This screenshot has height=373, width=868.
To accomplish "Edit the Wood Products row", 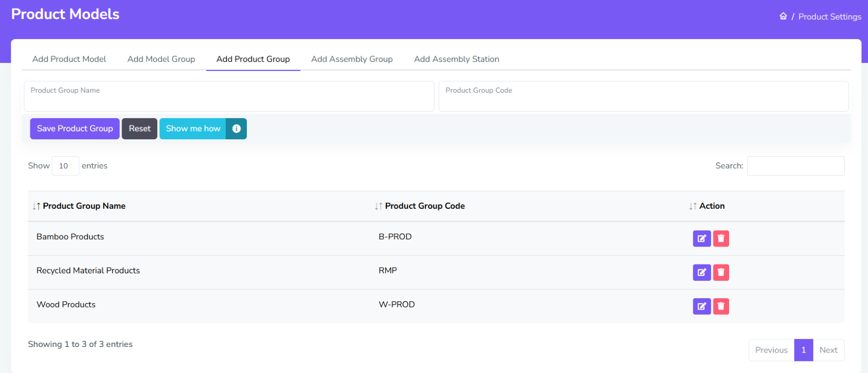I will coord(701,306).
